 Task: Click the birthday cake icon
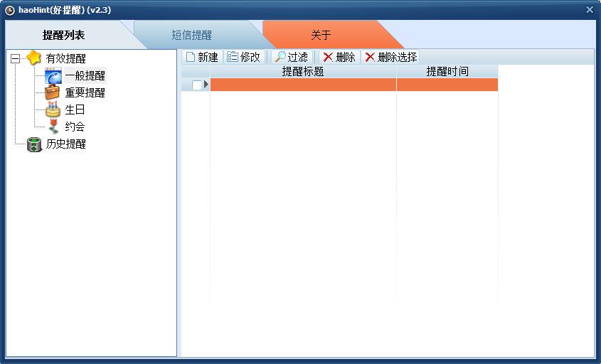click(53, 109)
